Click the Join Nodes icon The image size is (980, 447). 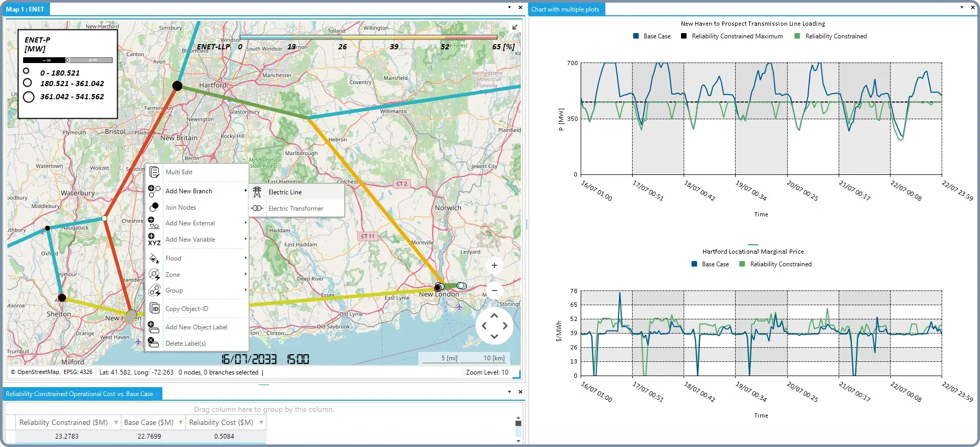[154, 207]
